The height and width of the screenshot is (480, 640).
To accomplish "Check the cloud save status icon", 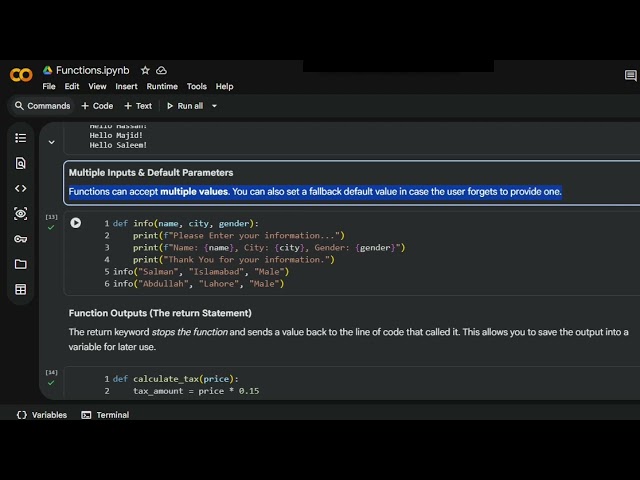I will point(161,70).
